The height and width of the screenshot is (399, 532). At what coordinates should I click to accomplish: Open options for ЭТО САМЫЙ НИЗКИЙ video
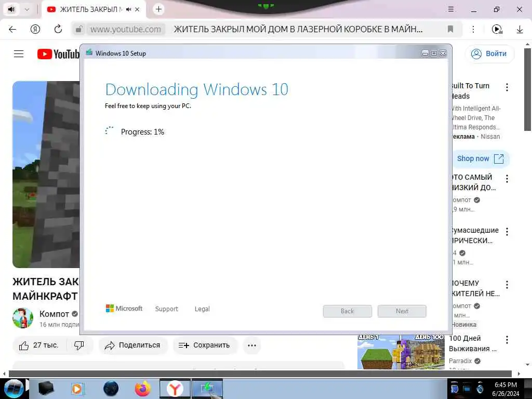[x=507, y=179]
